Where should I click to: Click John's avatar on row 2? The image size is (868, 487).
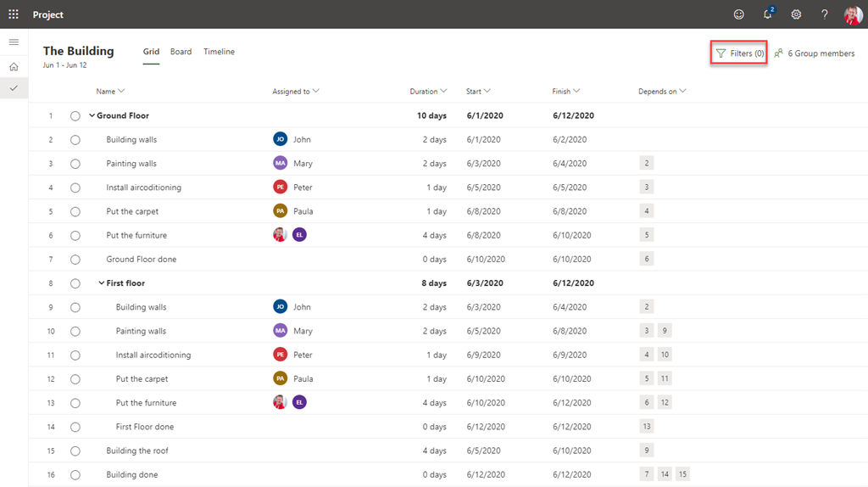click(281, 140)
